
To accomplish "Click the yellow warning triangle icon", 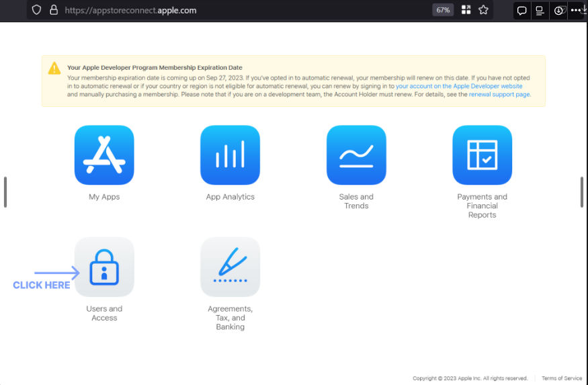I will [54, 69].
